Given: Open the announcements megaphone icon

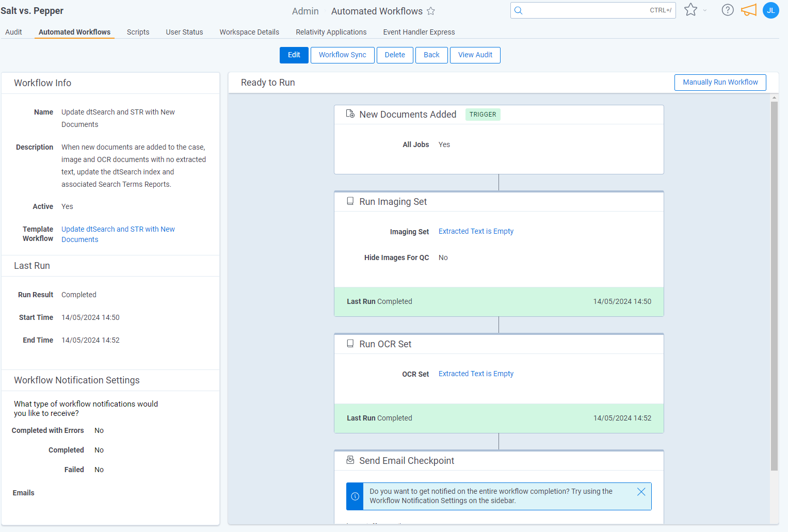Looking at the screenshot, I should pos(749,10).
